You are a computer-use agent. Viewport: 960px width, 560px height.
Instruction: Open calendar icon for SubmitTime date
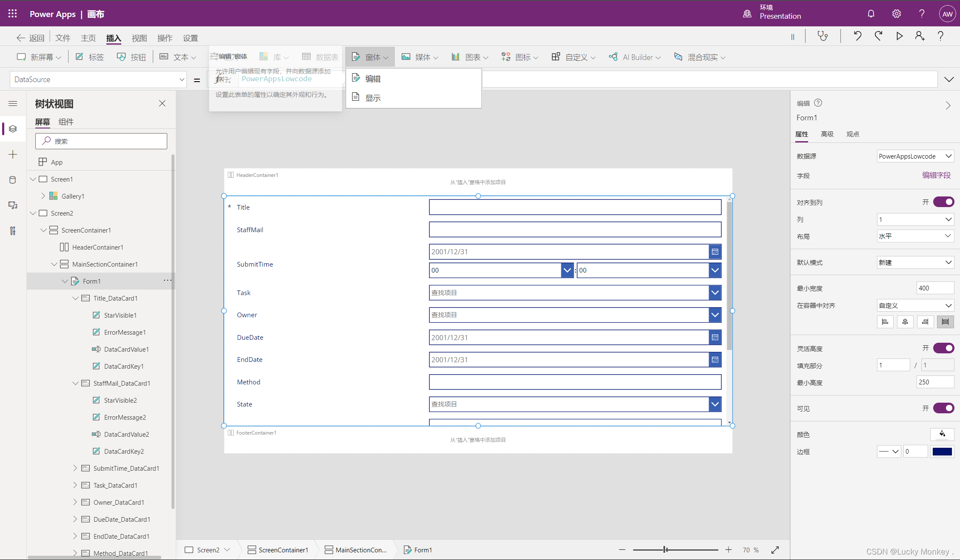715,251
